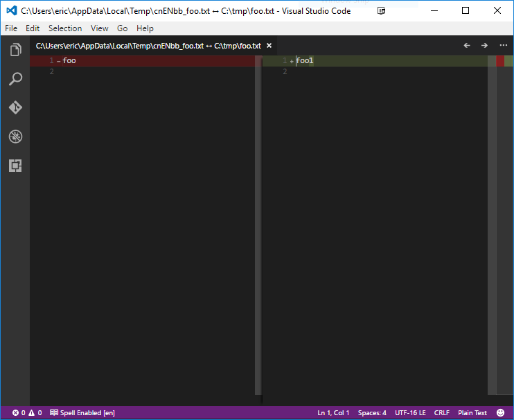514x420 pixels.
Task: Click the right pane vertical scrollbar
Action: [492, 225]
